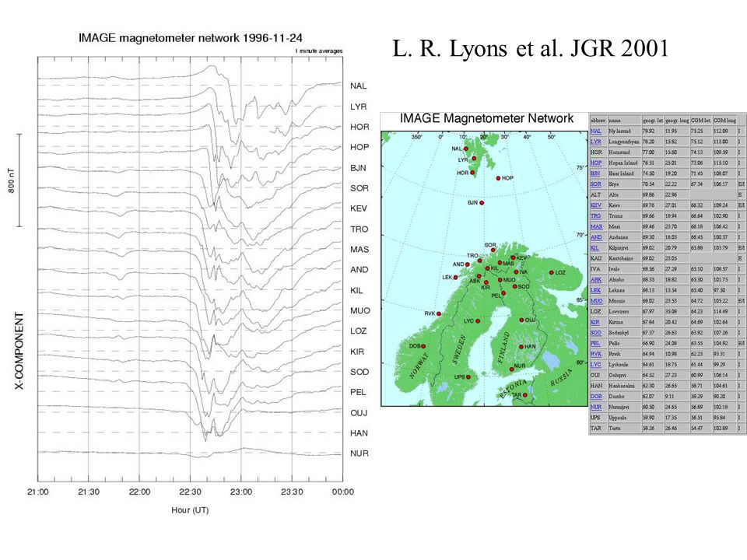Click the UPS station dot on map
Viewport: 747px width, 560px height.
pos(468,377)
